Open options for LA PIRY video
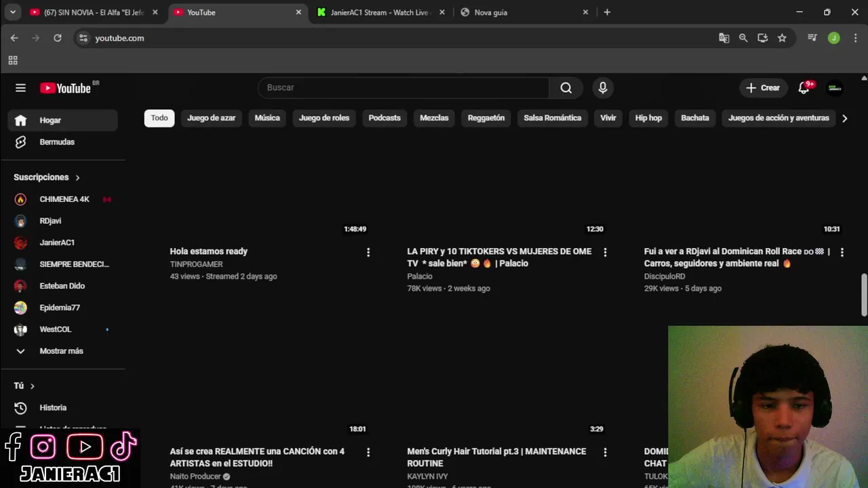868x488 pixels. point(605,252)
